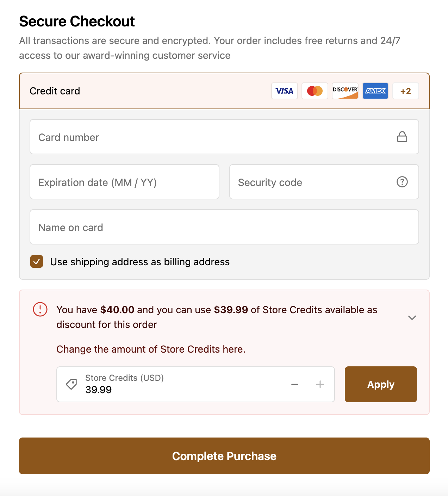448x496 pixels.
Task: Click the red alert icon in credits notice
Action: coord(40,310)
